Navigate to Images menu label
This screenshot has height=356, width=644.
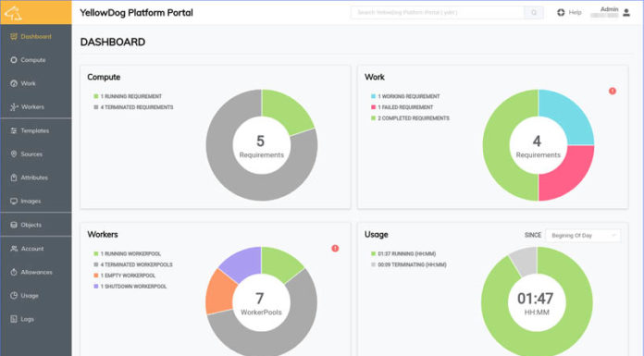[31, 202]
